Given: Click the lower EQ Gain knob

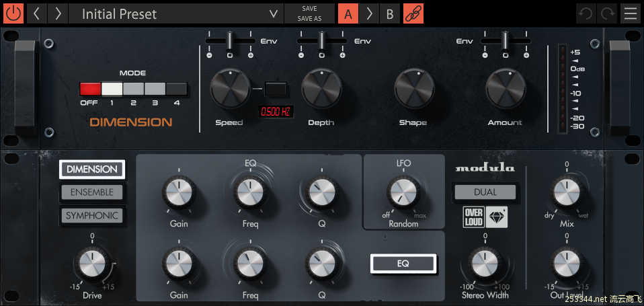Looking at the screenshot, I should [x=179, y=264].
